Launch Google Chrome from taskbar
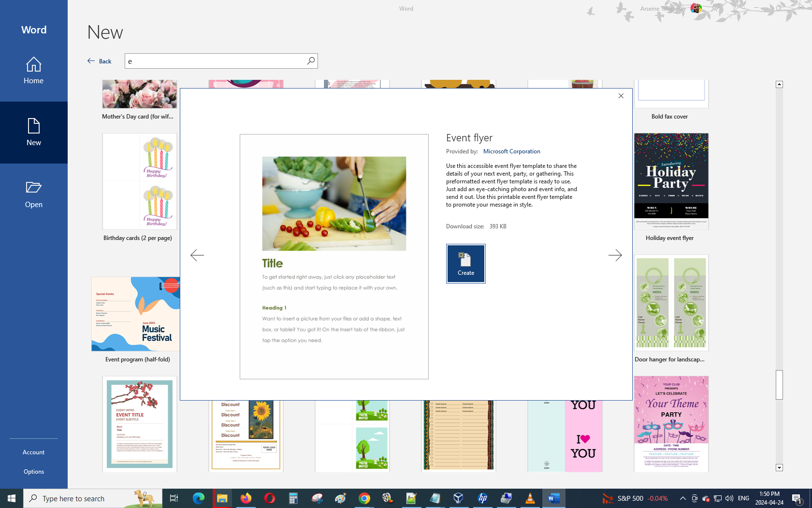Screen dimensions: 812x508 click(364, 498)
